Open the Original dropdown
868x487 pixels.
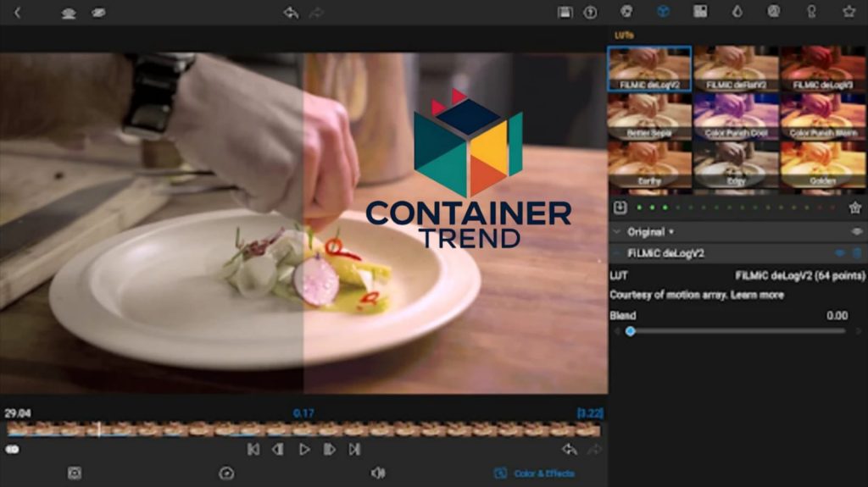pos(650,232)
